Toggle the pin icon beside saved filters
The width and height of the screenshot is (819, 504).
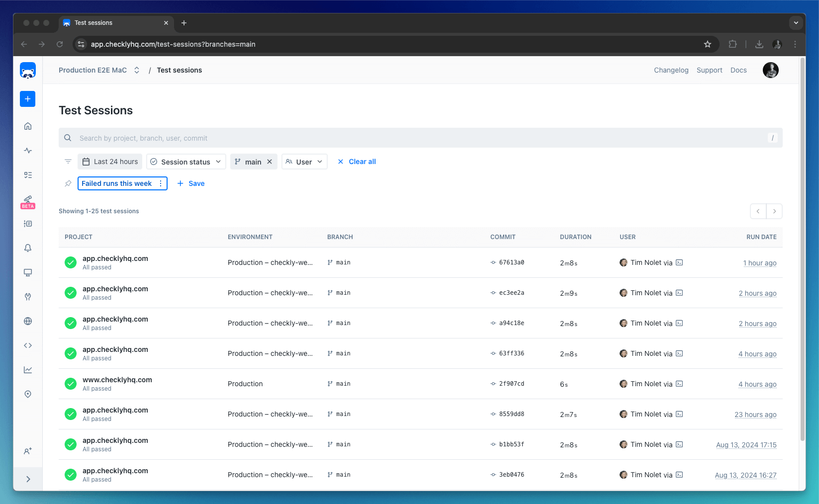[68, 183]
